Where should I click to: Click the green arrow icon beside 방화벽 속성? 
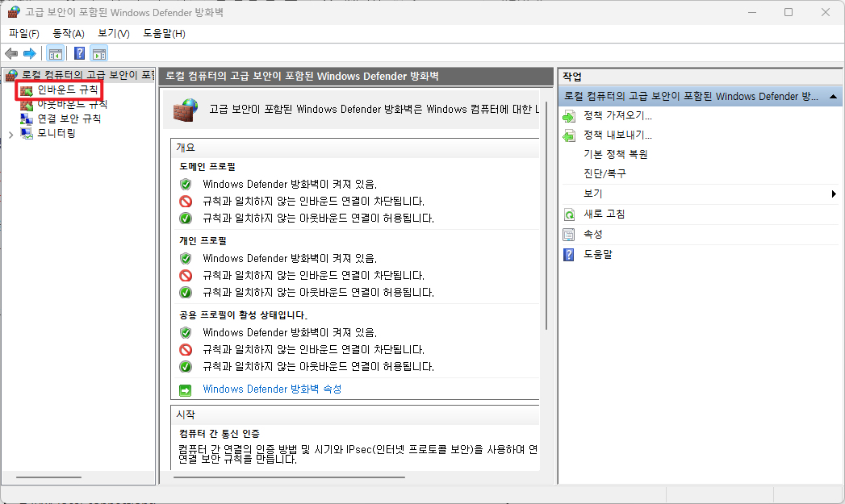tap(186, 389)
